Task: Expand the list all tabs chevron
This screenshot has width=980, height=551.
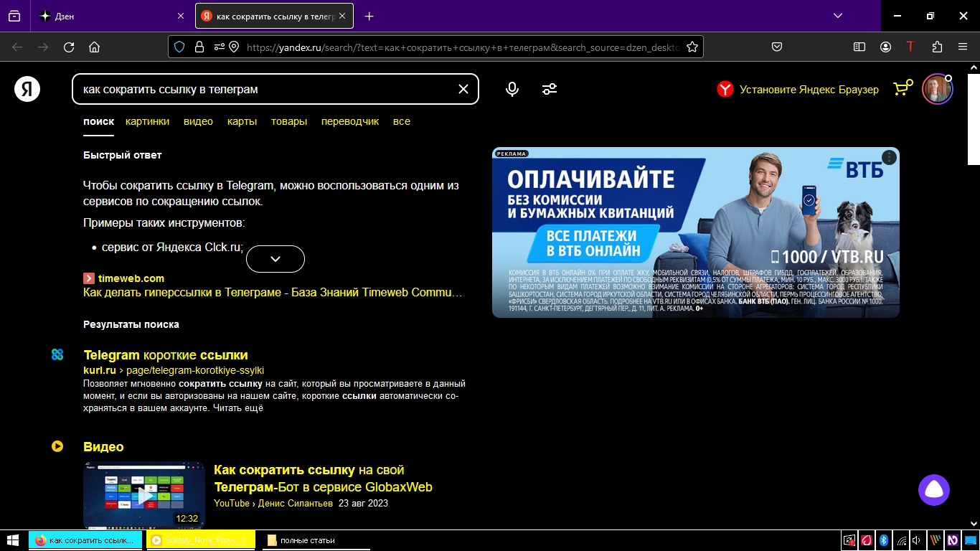Action: (838, 16)
